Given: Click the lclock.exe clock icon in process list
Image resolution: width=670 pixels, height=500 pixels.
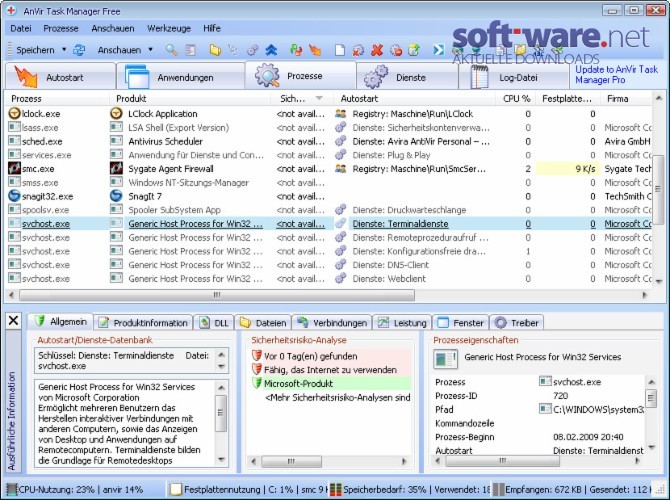Looking at the screenshot, I should pos(15,113).
